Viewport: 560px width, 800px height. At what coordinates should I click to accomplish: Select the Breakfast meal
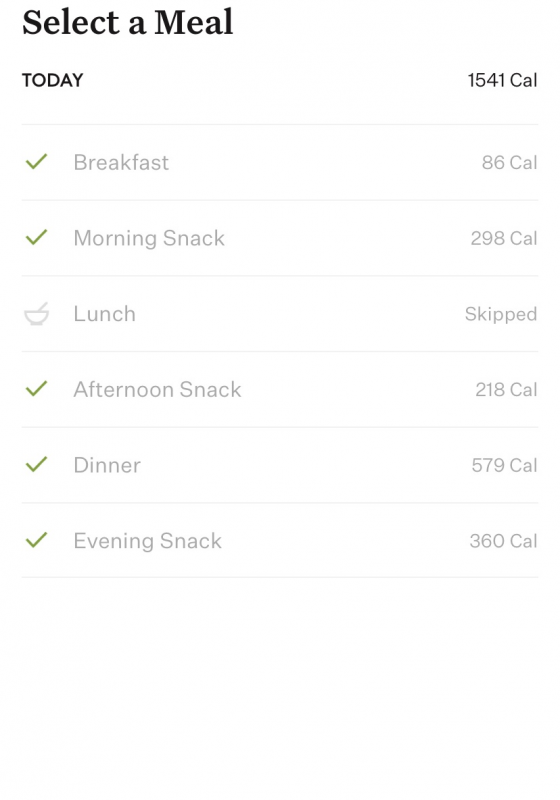[x=279, y=162]
